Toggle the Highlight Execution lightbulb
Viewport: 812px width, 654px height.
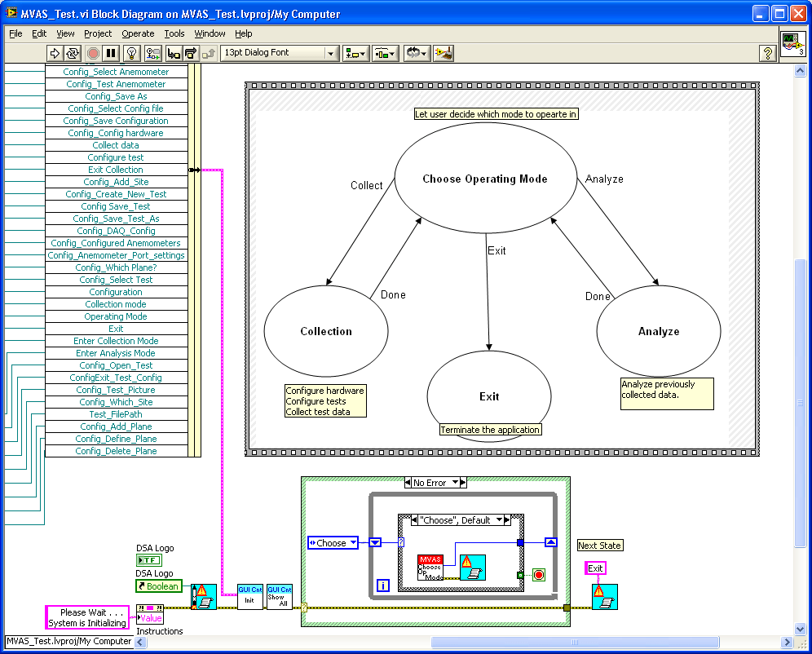130,54
